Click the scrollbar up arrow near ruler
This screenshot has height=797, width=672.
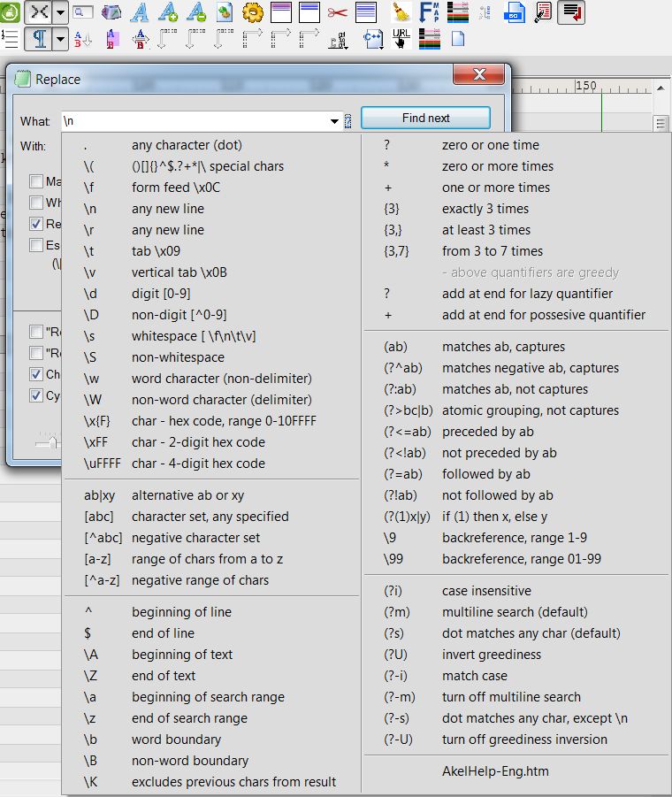click(x=661, y=88)
